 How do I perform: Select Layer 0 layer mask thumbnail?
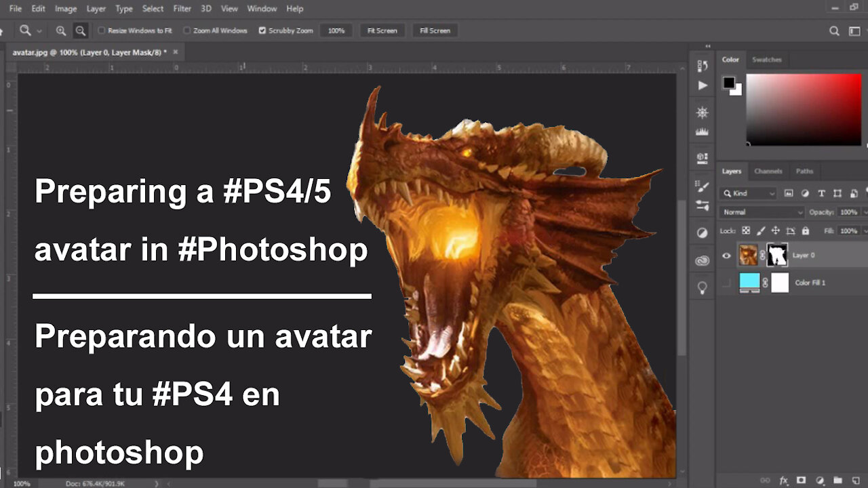(x=777, y=256)
